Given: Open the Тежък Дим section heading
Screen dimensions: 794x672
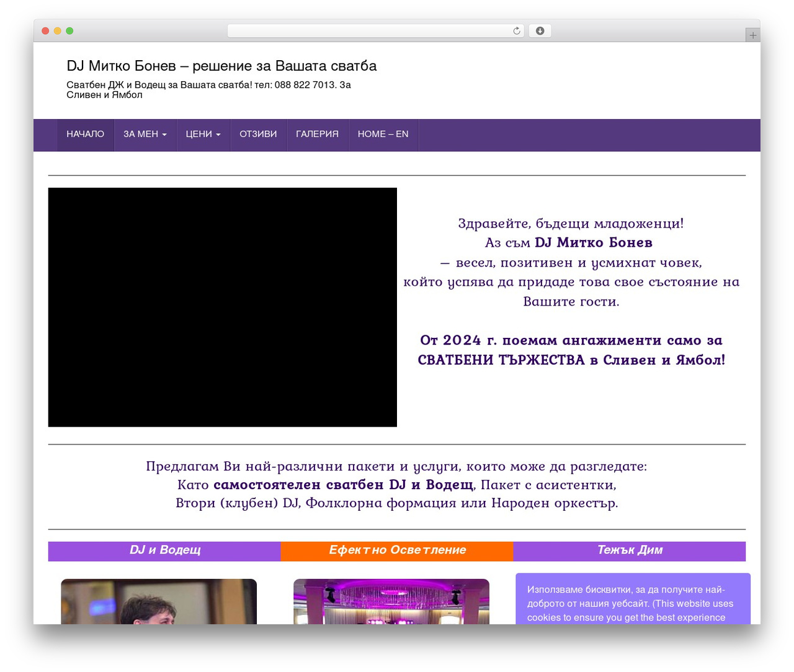Looking at the screenshot, I should tap(630, 550).
